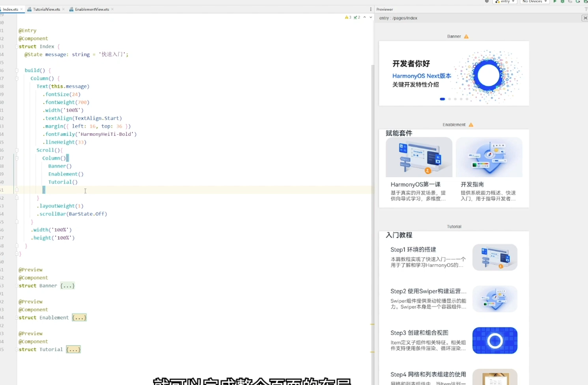The image size is (588, 385).
Task: Close the TutorialView.ets tab
Action: pyautogui.click(x=63, y=9)
